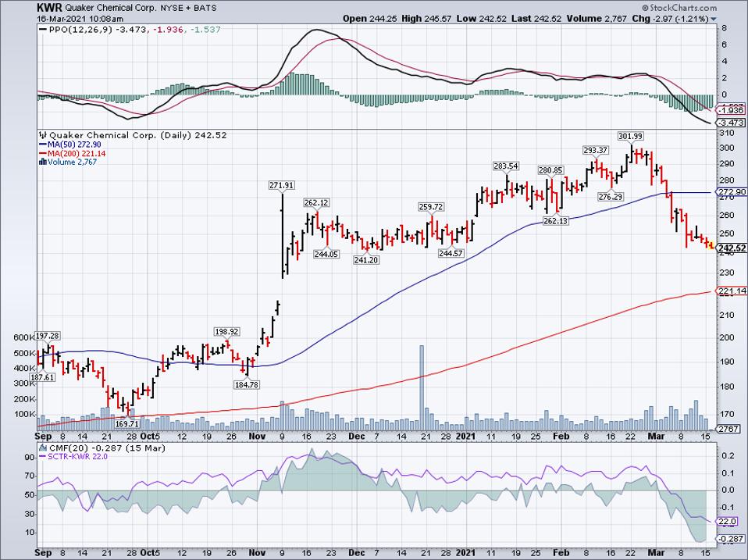
Task: Click the 2767 volume tag on right axis
Action: (728, 429)
